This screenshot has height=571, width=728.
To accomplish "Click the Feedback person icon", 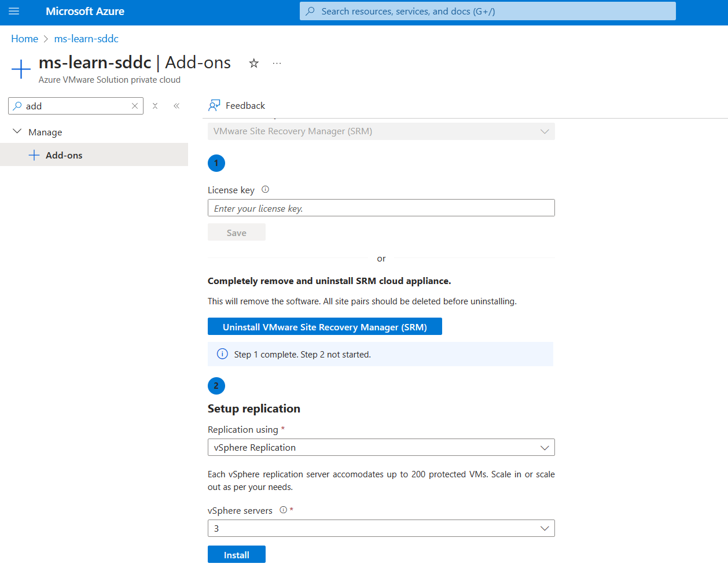I will [214, 105].
